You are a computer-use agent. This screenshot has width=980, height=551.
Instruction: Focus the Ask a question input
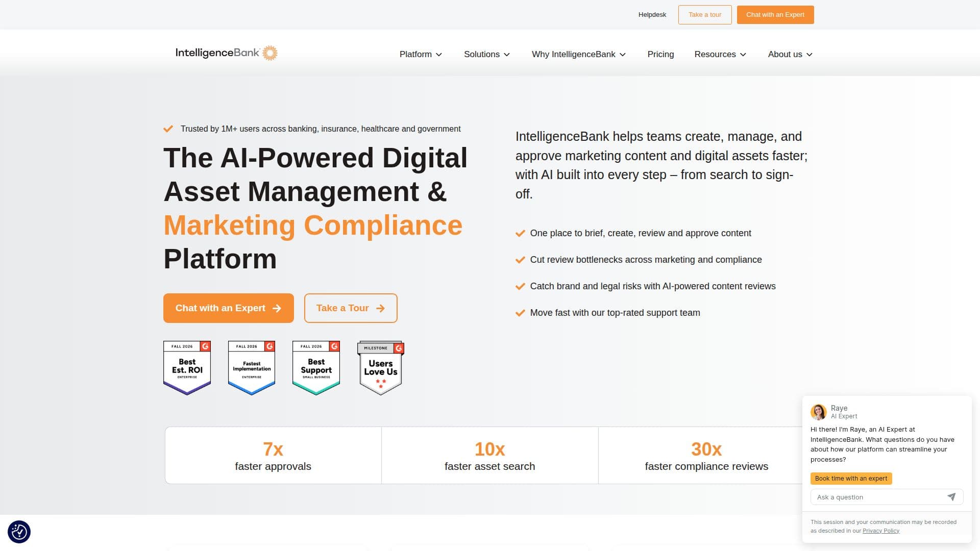[887, 497]
